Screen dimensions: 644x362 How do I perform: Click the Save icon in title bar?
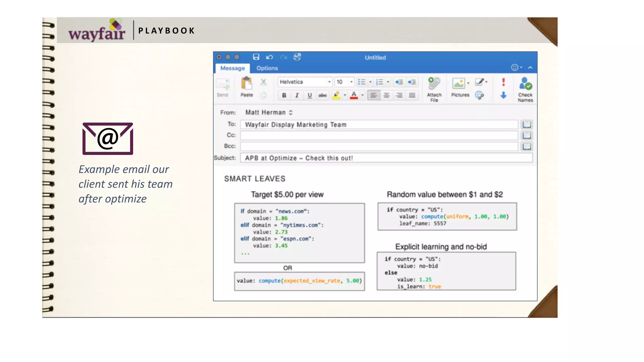(x=256, y=57)
